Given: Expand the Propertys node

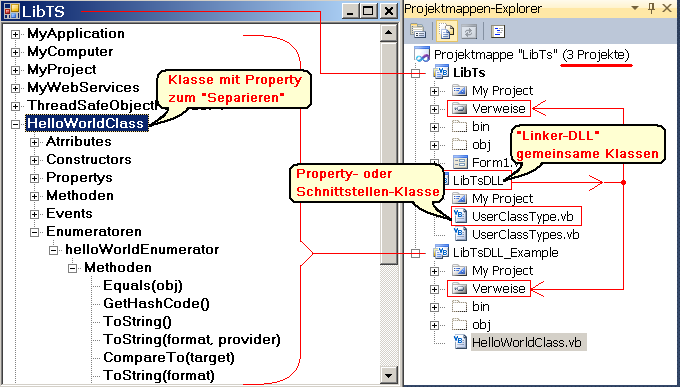Looking at the screenshot, I should click(x=34, y=178).
